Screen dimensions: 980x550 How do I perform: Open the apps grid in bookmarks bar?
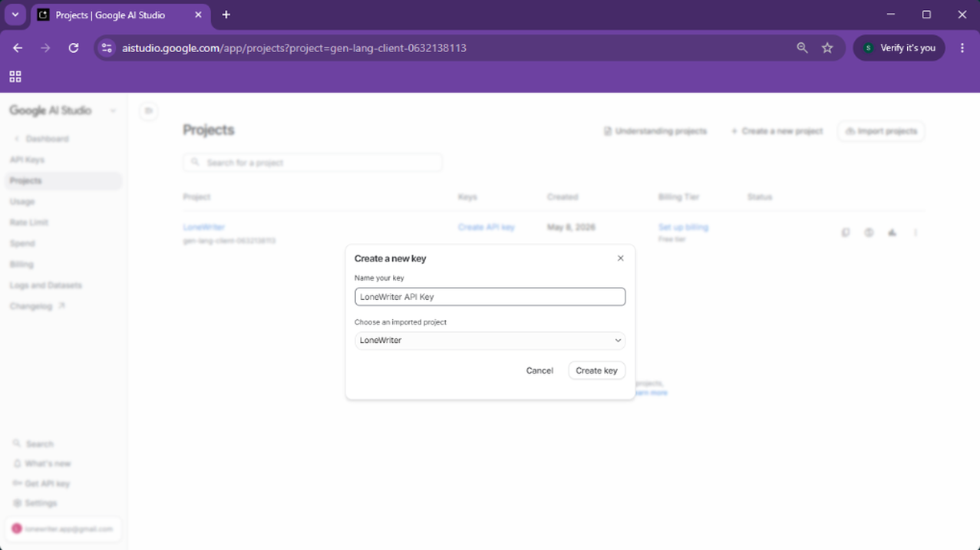[x=15, y=77]
